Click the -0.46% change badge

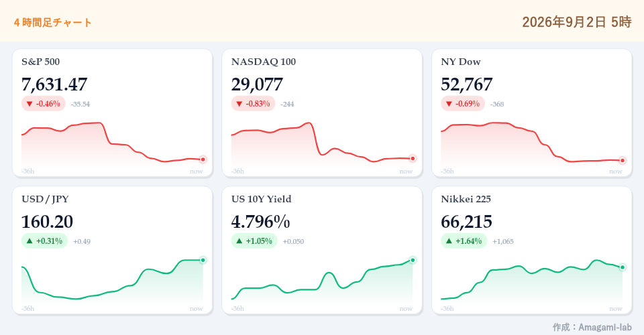[x=44, y=104]
